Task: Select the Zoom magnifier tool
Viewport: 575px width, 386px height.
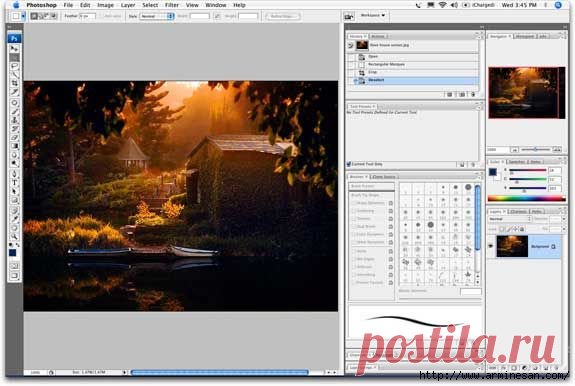Action: pyautogui.click(x=15, y=236)
